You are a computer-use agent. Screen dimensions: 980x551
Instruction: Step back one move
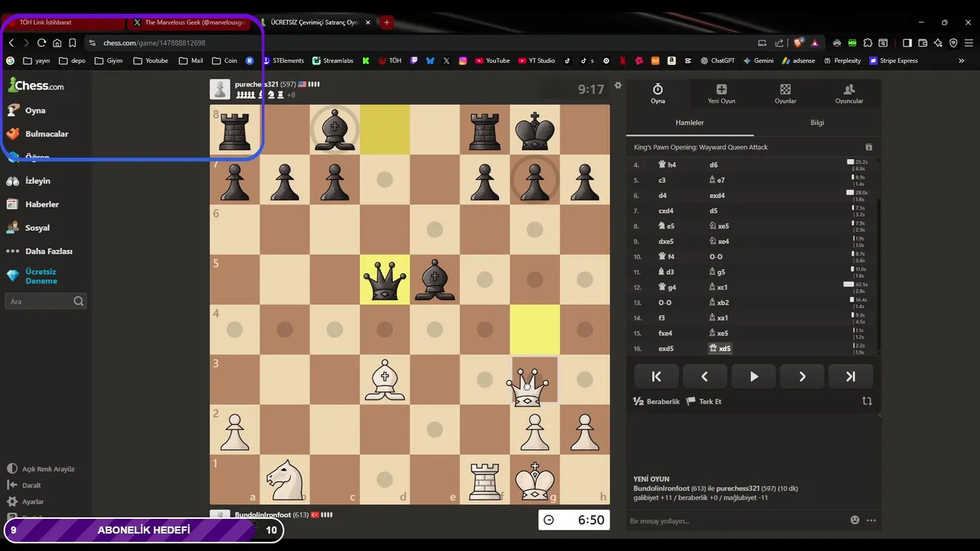point(704,377)
